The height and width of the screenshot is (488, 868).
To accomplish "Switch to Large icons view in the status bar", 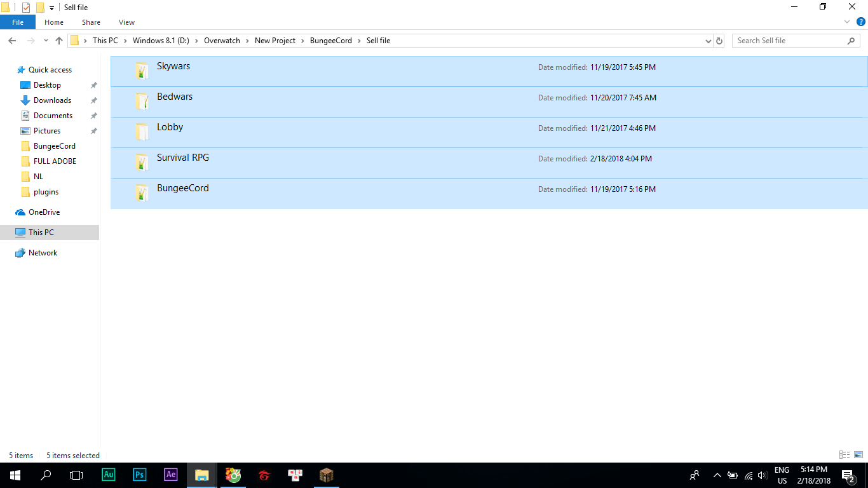I will [858, 455].
